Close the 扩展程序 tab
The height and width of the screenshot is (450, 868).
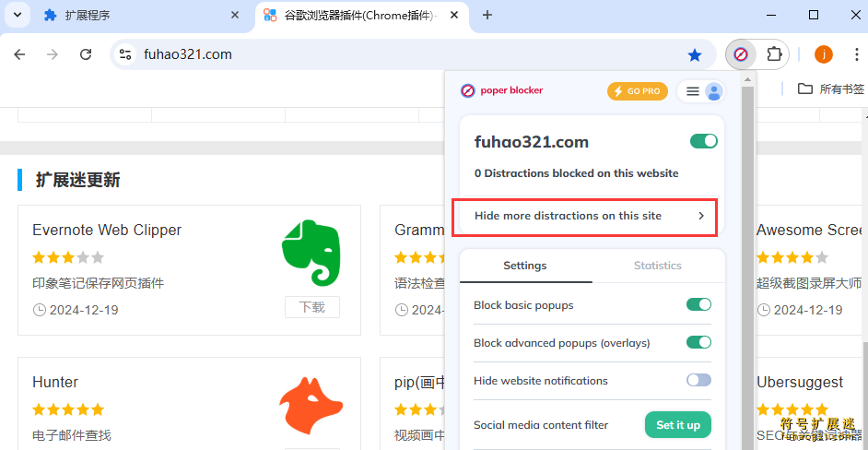(235, 15)
